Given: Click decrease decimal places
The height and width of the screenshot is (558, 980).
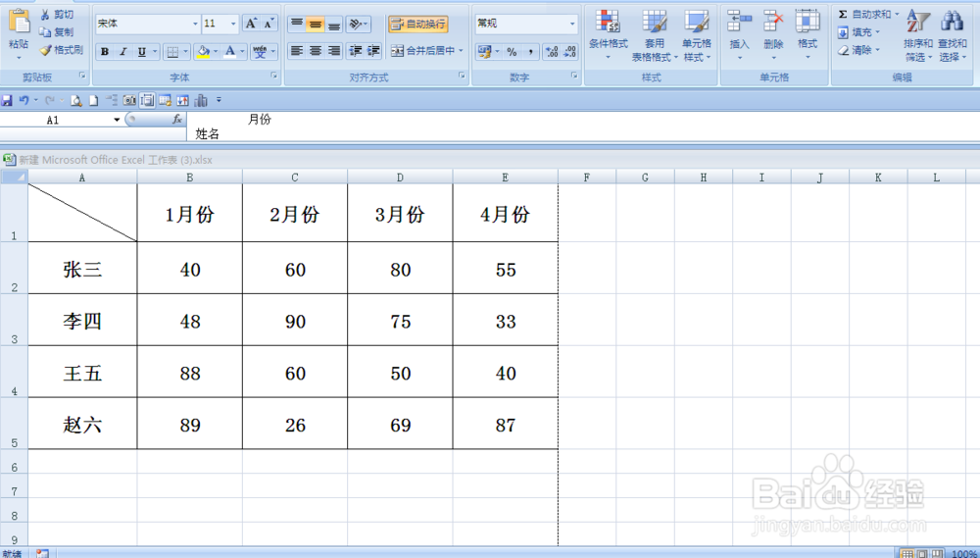Looking at the screenshot, I should coord(570,51).
